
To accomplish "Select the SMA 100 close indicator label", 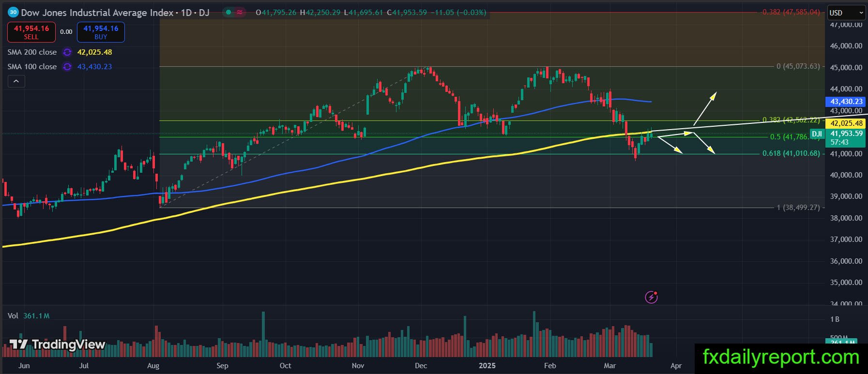I will (32, 67).
